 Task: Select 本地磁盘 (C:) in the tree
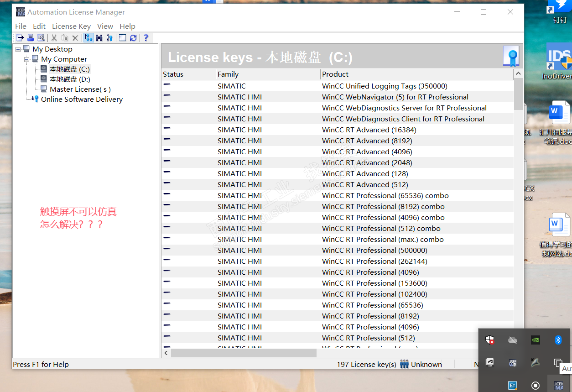(x=70, y=69)
